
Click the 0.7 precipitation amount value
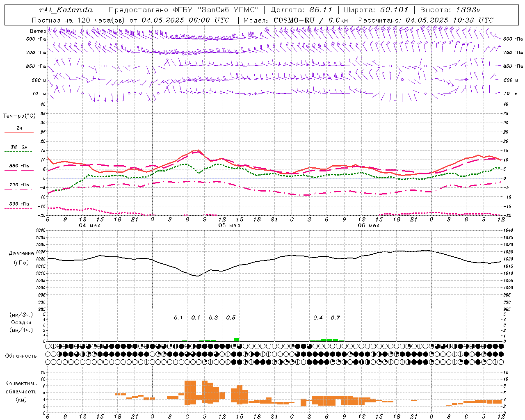[x=336, y=318]
